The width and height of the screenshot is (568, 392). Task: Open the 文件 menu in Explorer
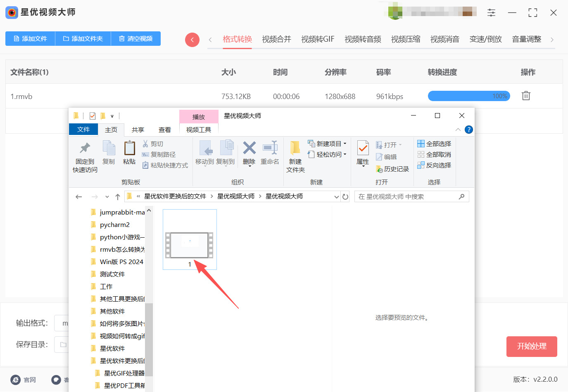click(83, 129)
